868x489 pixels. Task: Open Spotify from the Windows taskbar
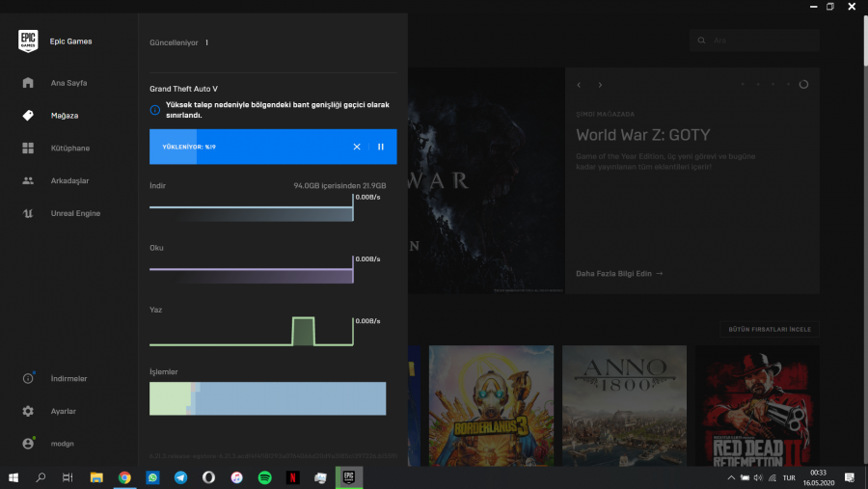click(264, 477)
